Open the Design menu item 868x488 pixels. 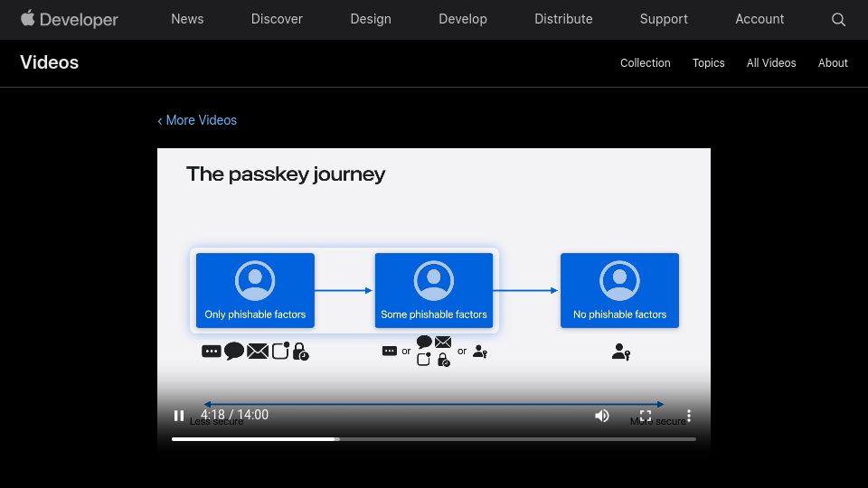pyautogui.click(x=371, y=19)
